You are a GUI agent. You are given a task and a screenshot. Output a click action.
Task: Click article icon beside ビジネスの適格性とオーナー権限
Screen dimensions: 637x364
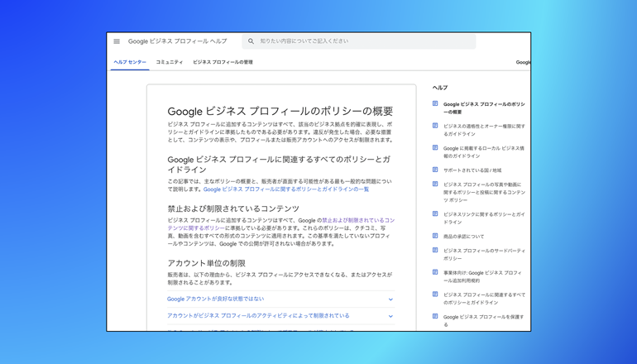click(x=435, y=126)
